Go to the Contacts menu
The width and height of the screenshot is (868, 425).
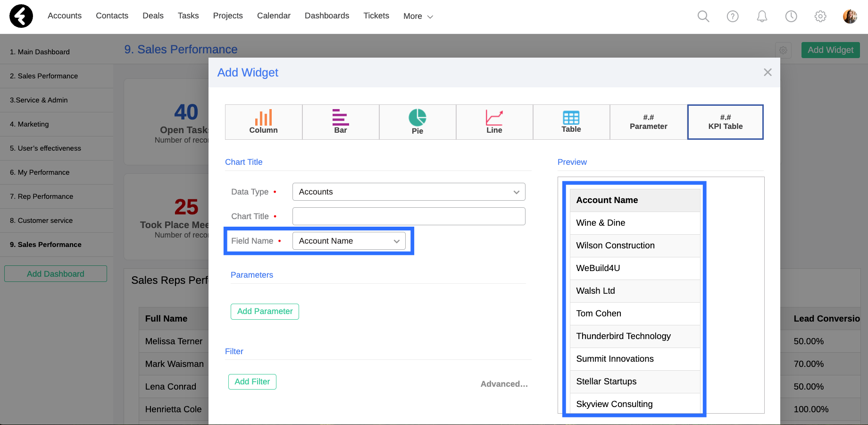click(x=112, y=16)
